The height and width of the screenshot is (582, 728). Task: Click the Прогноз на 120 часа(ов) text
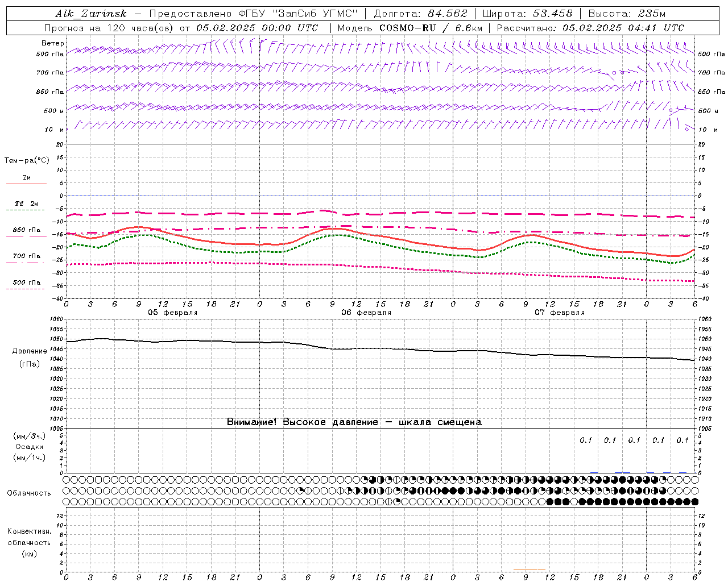coord(110,28)
